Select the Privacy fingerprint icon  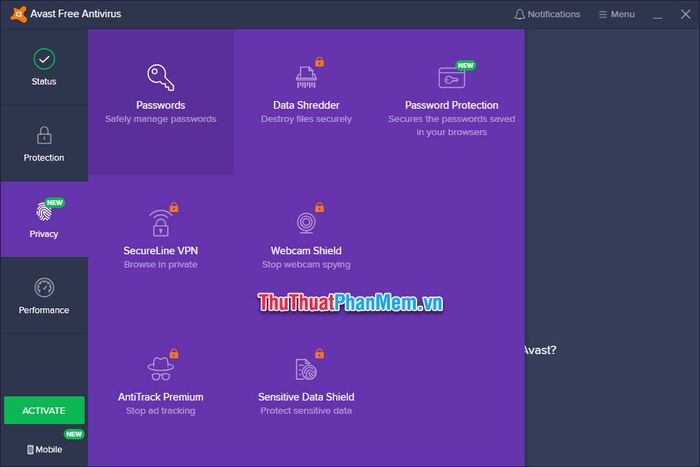[44, 212]
